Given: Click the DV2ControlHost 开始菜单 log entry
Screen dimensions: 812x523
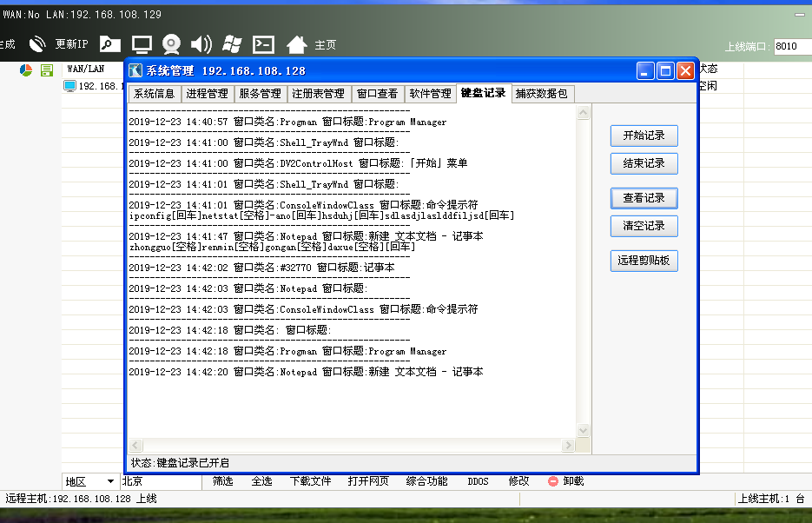Looking at the screenshot, I should [298, 163].
